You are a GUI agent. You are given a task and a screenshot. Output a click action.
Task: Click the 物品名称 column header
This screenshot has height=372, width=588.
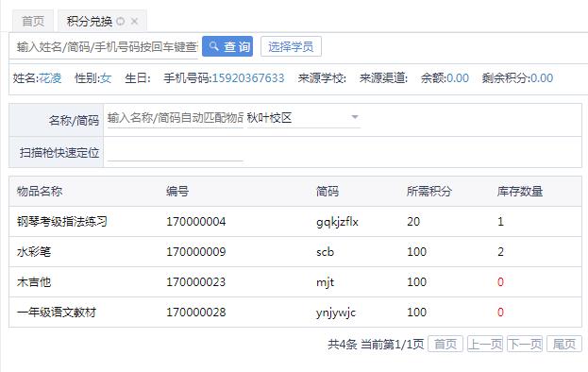[x=40, y=192]
